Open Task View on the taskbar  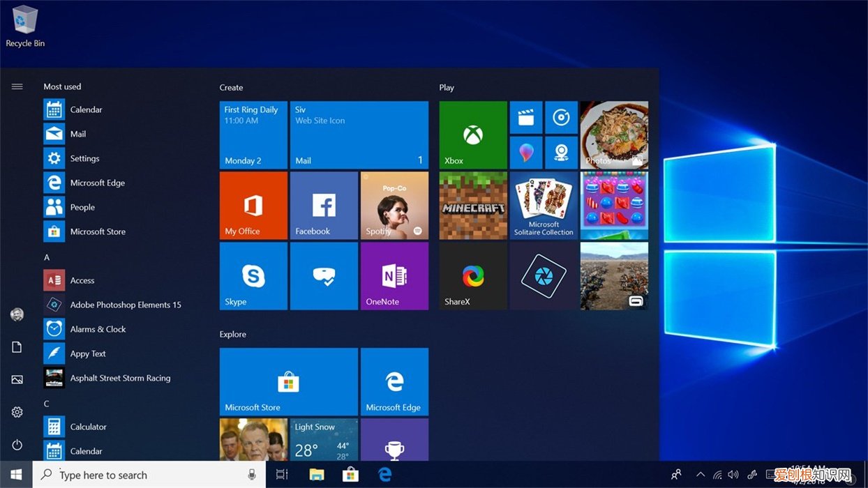click(x=282, y=475)
